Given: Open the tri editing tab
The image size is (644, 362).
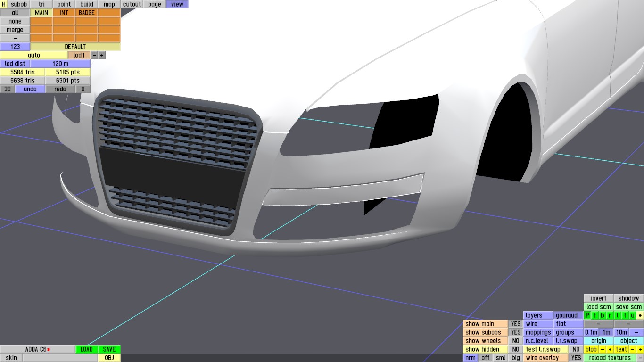Looking at the screenshot, I should 41,4.
